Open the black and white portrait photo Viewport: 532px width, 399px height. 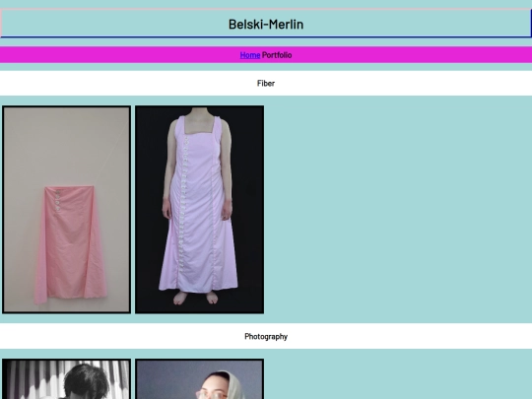click(x=67, y=379)
